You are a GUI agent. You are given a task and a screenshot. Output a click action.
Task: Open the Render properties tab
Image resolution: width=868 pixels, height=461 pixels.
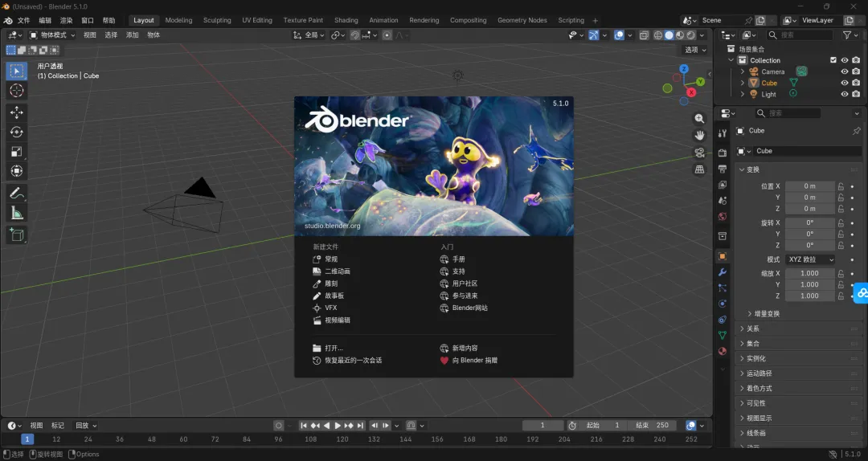tap(723, 153)
